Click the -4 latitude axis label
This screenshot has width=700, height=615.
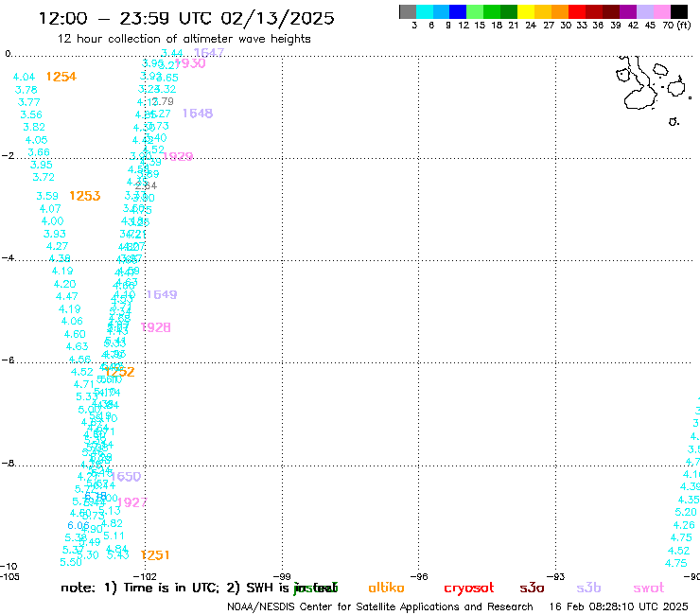pyautogui.click(x=8, y=258)
